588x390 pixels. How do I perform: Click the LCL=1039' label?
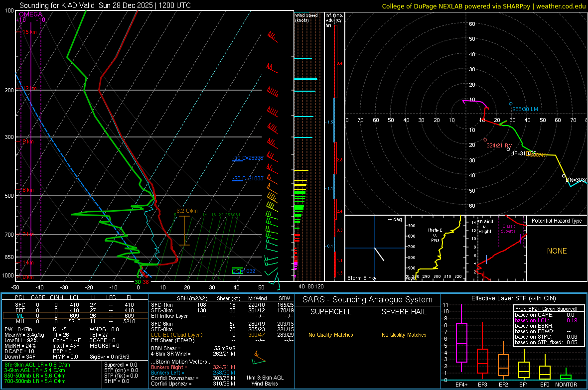pyautogui.click(x=244, y=271)
